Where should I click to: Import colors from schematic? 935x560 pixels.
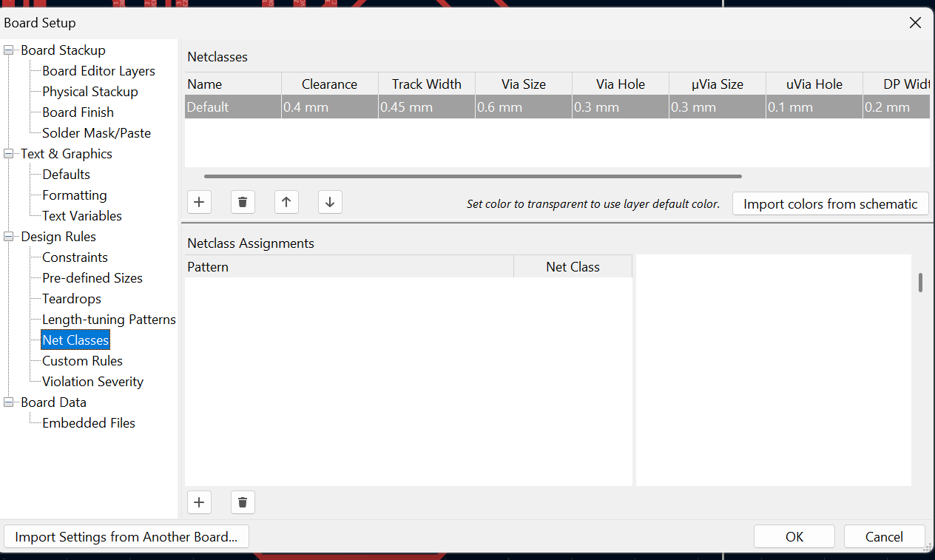coord(830,203)
